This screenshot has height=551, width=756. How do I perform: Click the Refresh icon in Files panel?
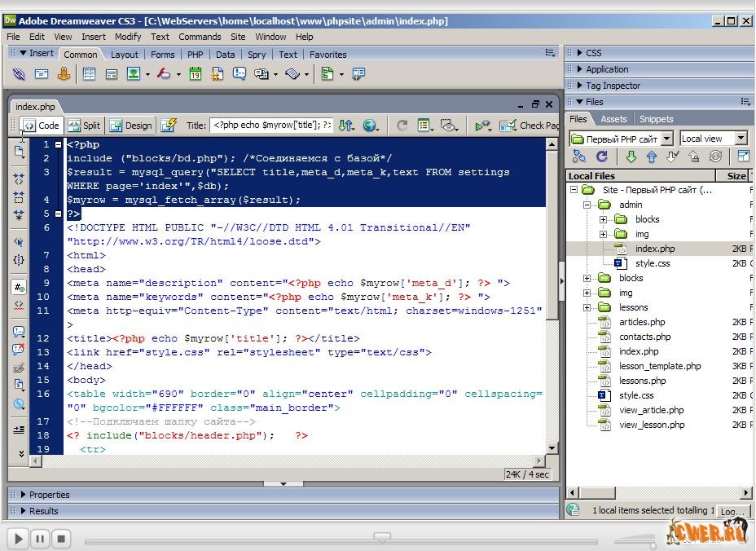point(602,156)
